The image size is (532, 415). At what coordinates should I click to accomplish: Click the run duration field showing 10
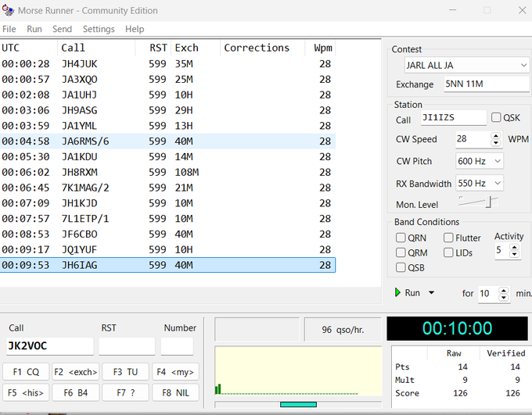488,294
